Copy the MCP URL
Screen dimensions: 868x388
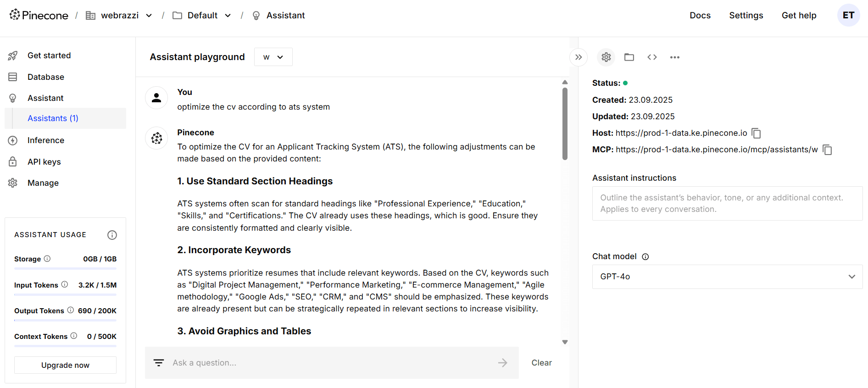827,150
